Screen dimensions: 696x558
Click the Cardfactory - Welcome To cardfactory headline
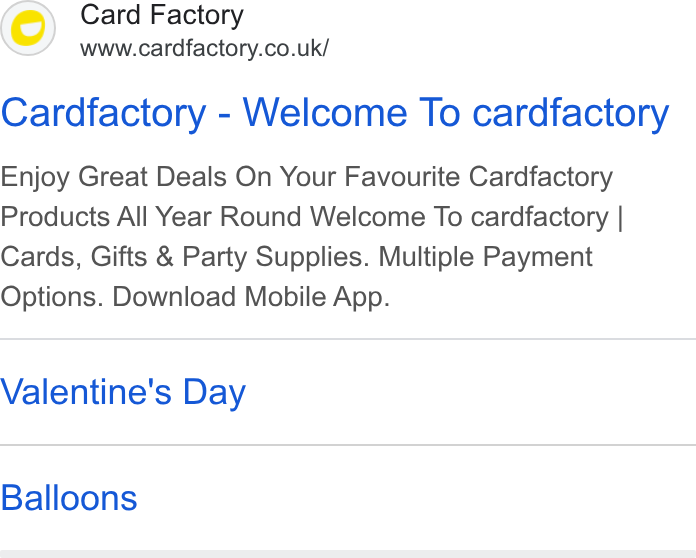[335, 113]
